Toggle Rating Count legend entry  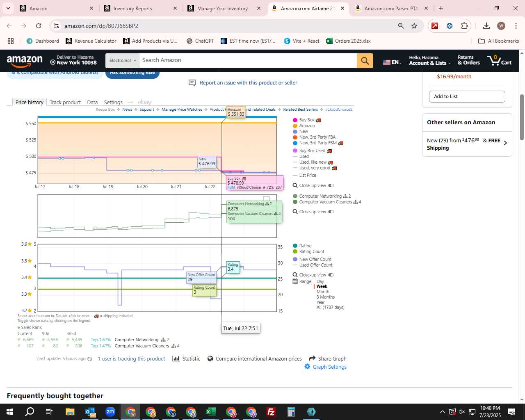308,252
